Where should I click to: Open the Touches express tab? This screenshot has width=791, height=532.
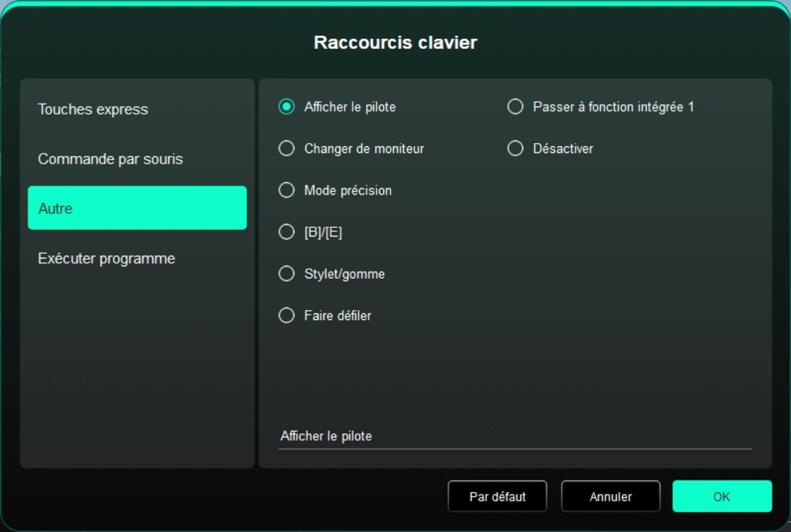pyautogui.click(x=93, y=109)
